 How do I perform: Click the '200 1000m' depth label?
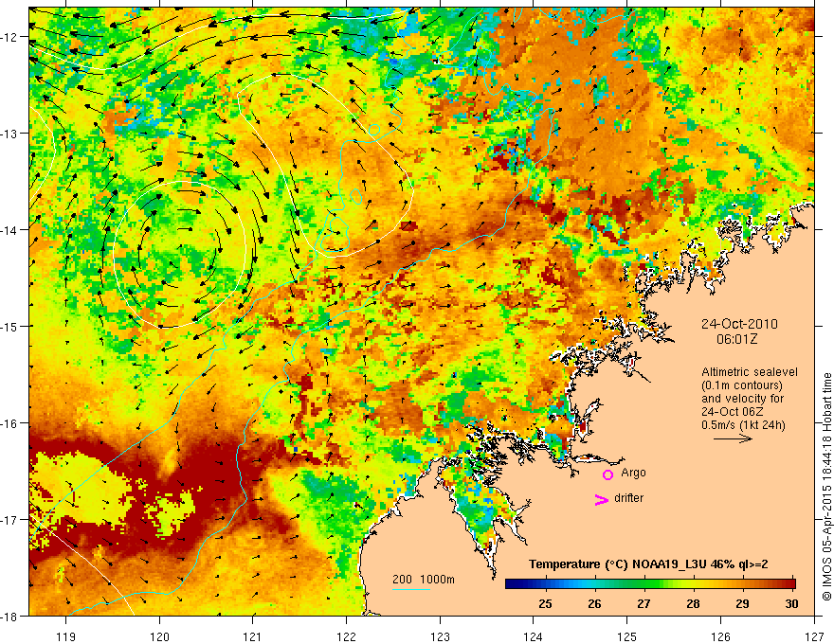point(424,580)
